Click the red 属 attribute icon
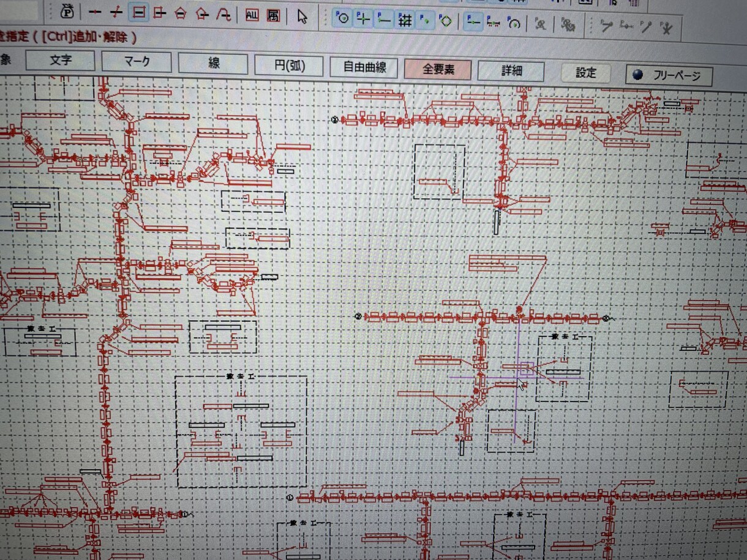747x560 pixels. [273, 16]
